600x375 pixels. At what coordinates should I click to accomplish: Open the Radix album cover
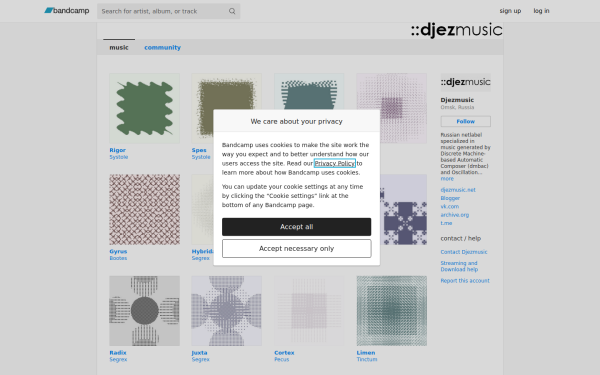click(x=144, y=311)
